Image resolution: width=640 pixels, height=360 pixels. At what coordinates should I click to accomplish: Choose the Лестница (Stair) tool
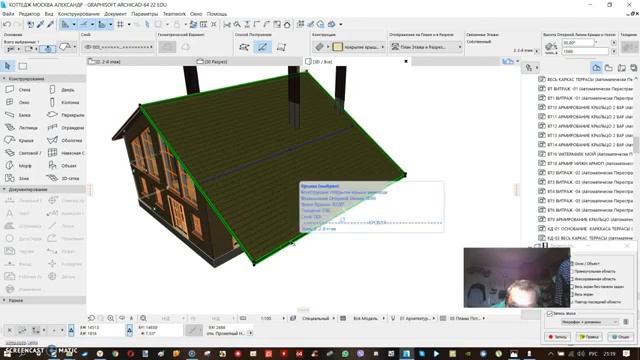[21, 128]
